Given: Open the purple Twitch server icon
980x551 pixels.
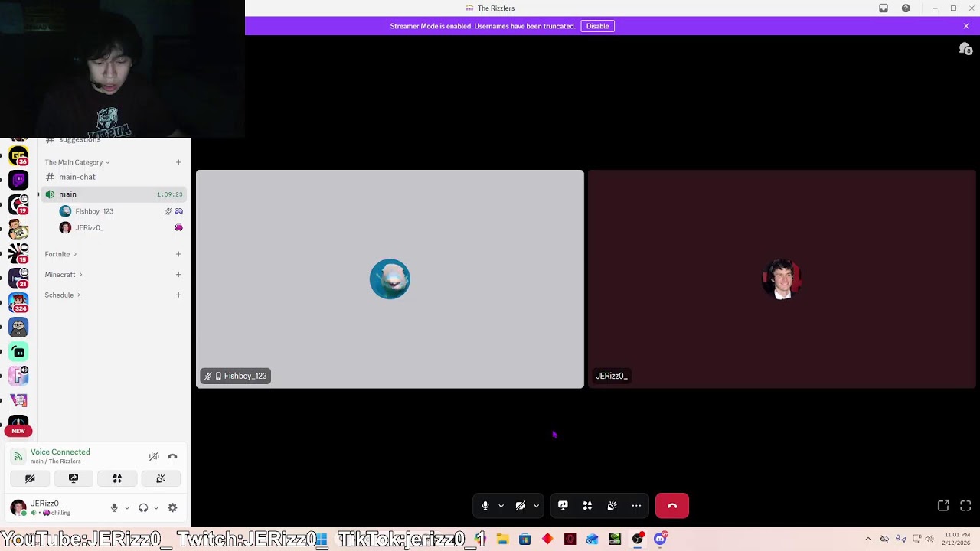Looking at the screenshot, I should (x=18, y=180).
